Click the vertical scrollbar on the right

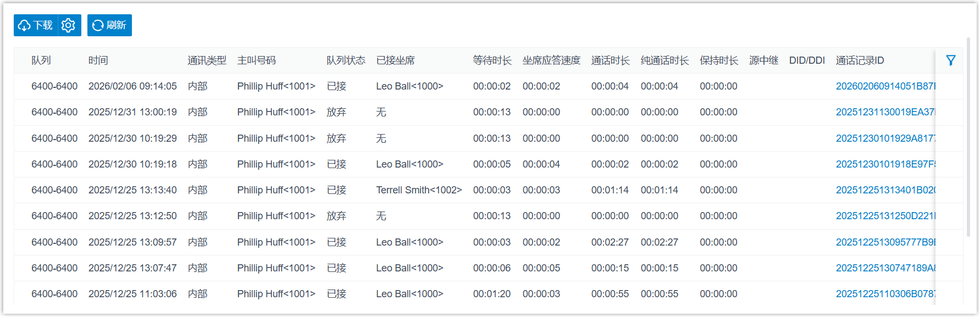point(968,137)
